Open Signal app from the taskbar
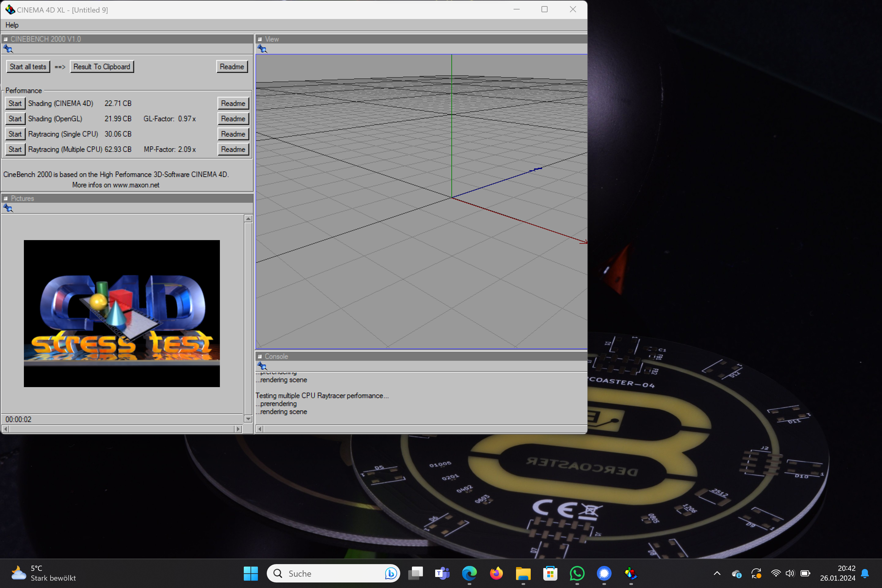The height and width of the screenshot is (588, 882). (x=604, y=573)
